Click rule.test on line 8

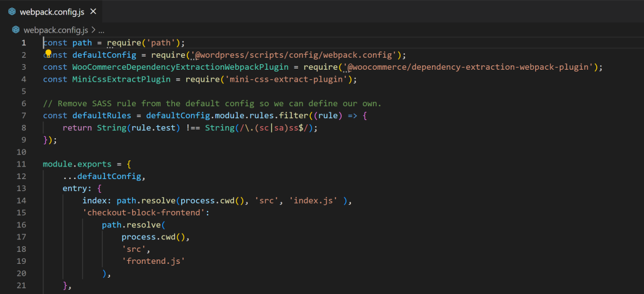[153, 128]
